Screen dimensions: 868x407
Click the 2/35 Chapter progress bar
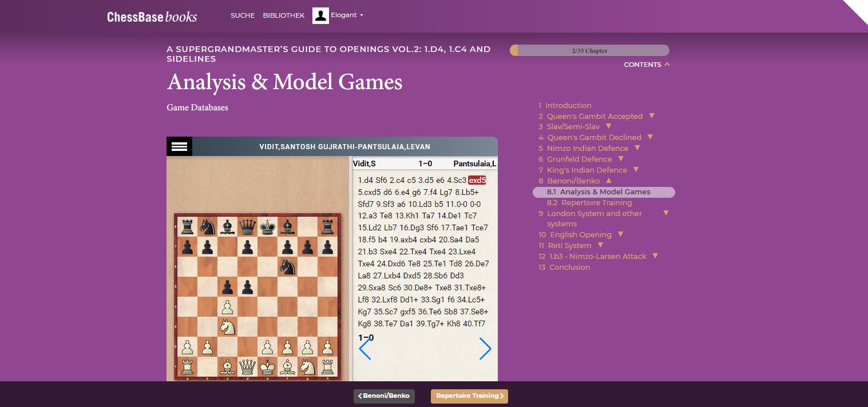pyautogui.click(x=589, y=50)
